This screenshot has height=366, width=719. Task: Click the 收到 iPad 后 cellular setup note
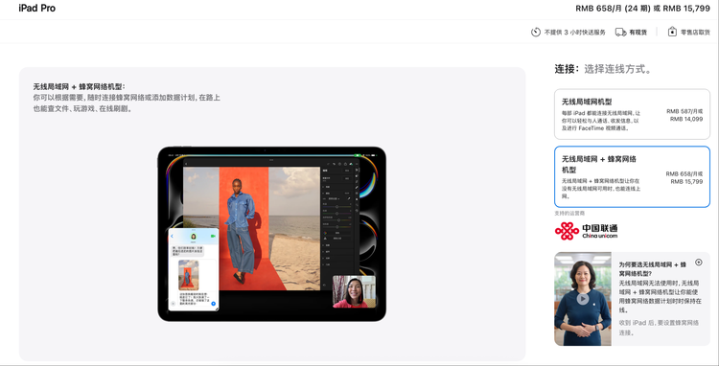point(658,327)
